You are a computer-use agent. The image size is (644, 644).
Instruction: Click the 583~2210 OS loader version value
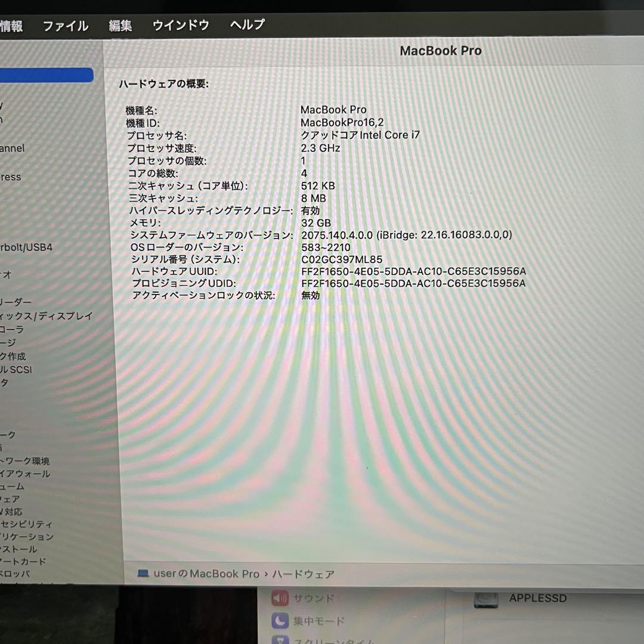[326, 247]
